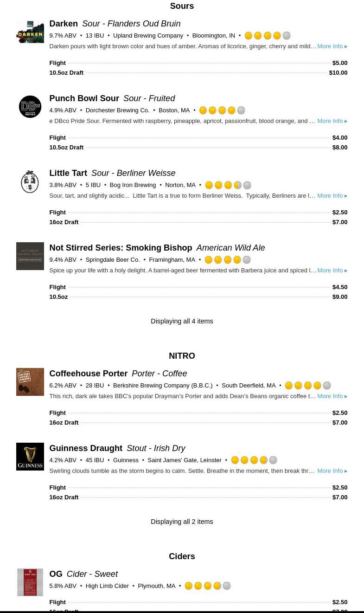Click Guinness Draught's rating caps
The image size is (364, 613).
click(x=254, y=460)
